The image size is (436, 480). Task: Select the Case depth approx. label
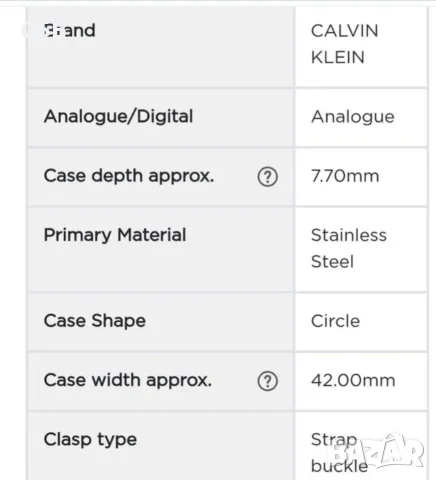(x=129, y=176)
